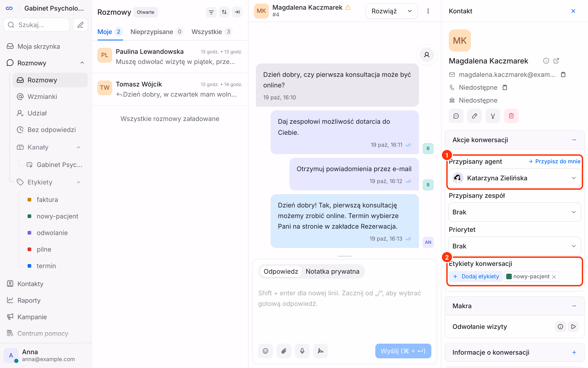The height and width of the screenshot is (368, 588).
Task: Copy the contact phone number
Action: coord(505,87)
